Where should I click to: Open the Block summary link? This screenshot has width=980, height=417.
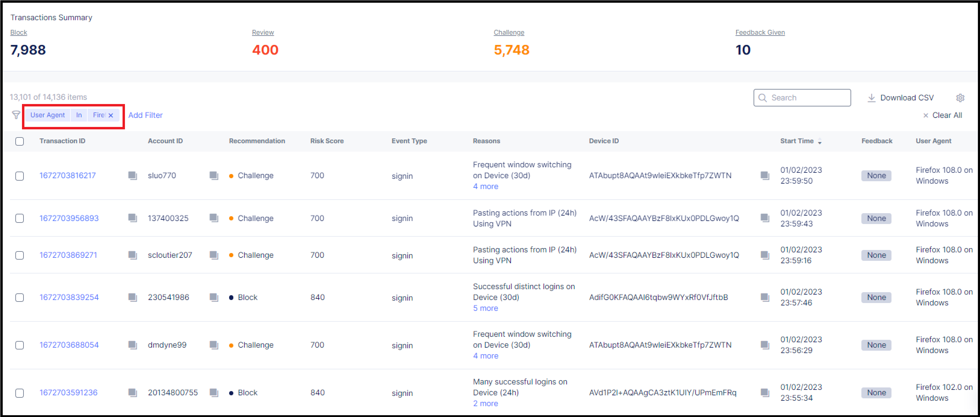(19, 32)
